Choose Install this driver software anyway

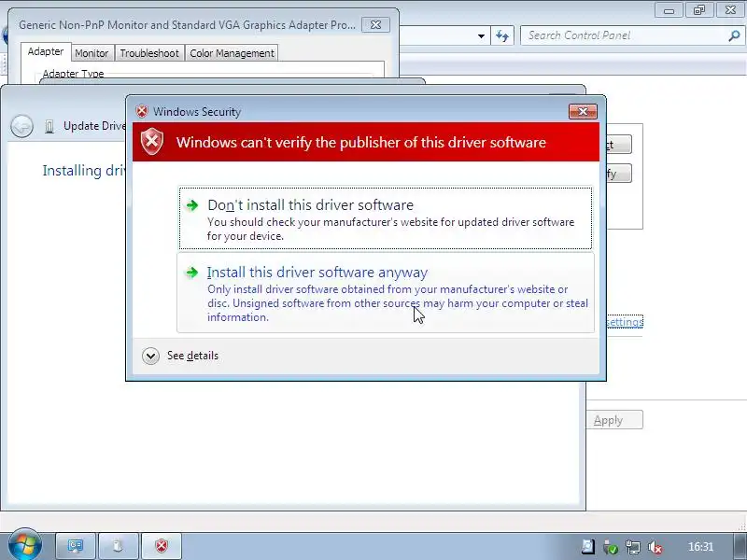tap(386, 293)
